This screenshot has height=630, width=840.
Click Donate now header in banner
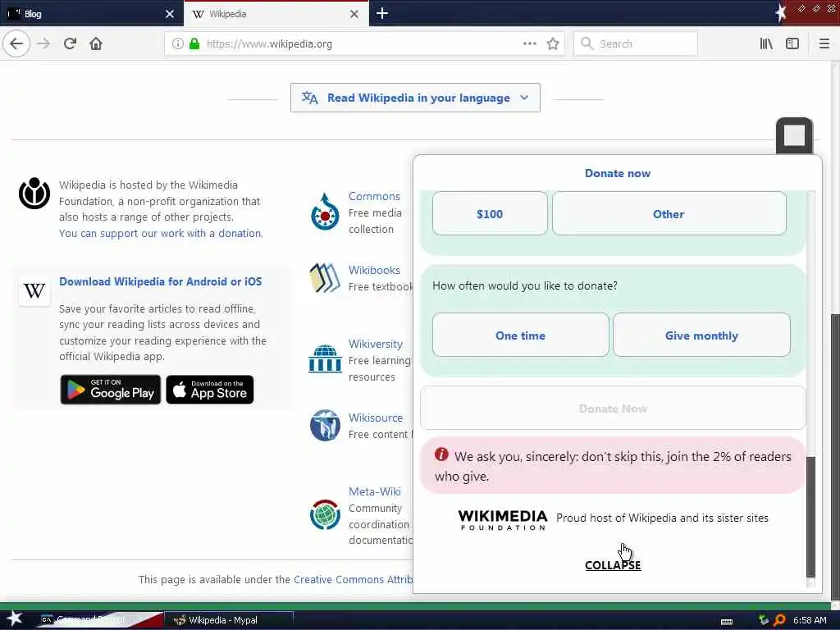617,173
